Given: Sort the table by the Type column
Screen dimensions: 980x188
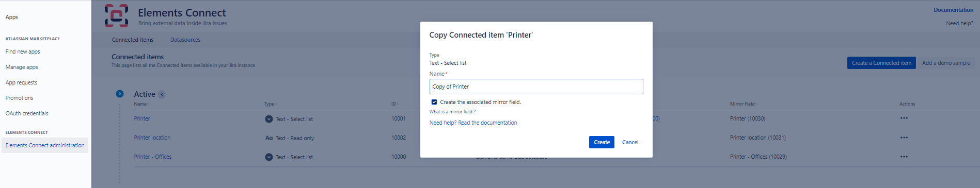Looking at the screenshot, I should (x=270, y=104).
